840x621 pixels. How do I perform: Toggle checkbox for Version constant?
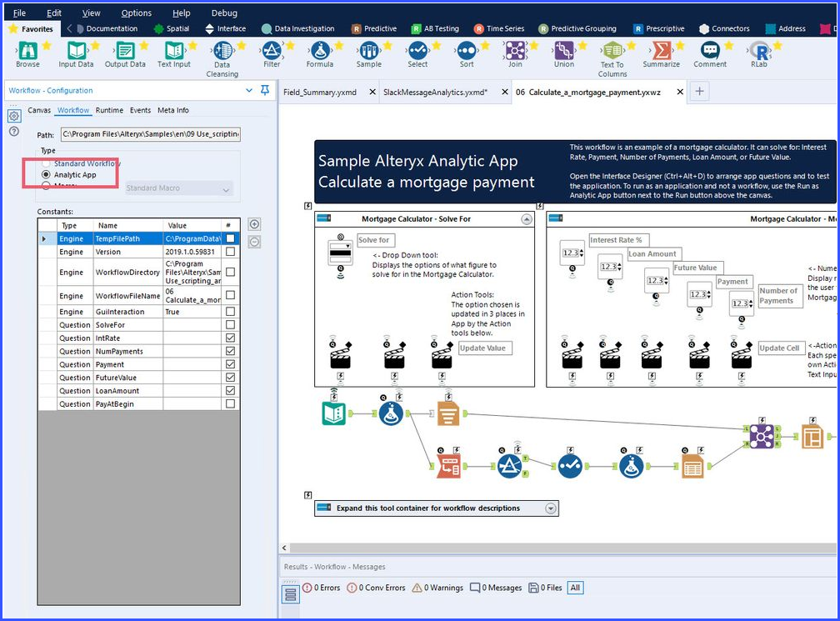[x=230, y=251]
